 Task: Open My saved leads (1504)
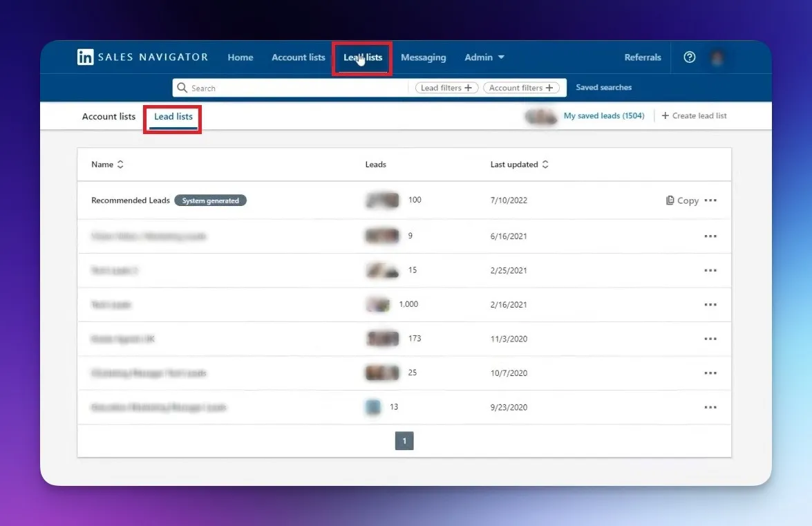coord(604,115)
